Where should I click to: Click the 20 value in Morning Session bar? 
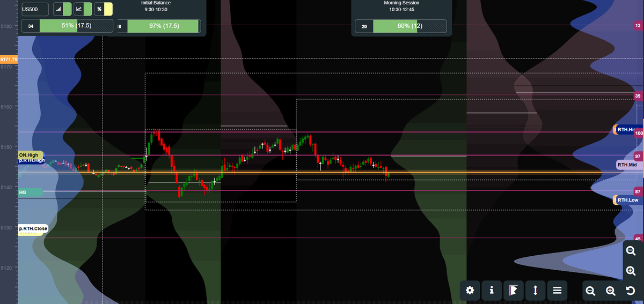coord(364,26)
